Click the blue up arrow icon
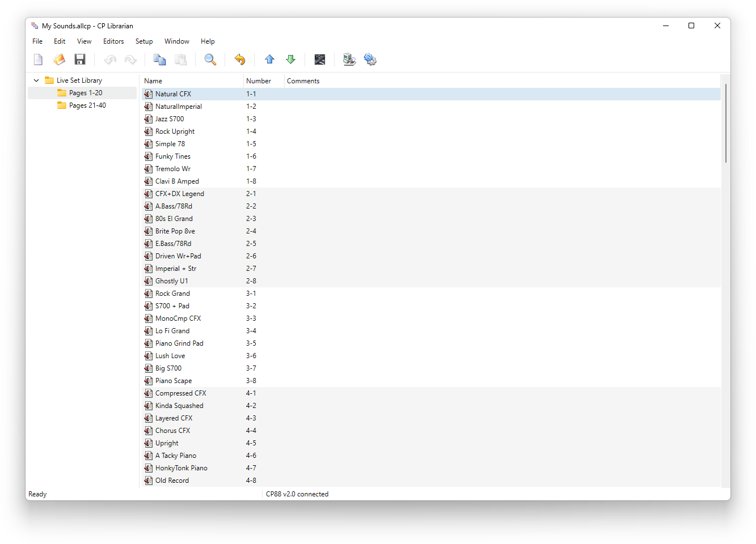This screenshot has width=756, height=544. pos(269,59)
